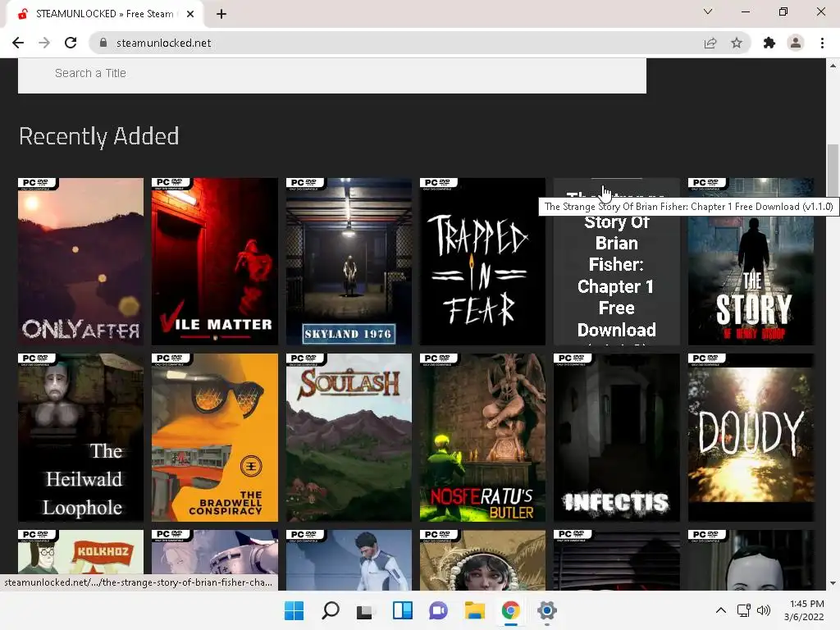
Task: Reload the steamunlocked page
Action: [x=71, y=43]
